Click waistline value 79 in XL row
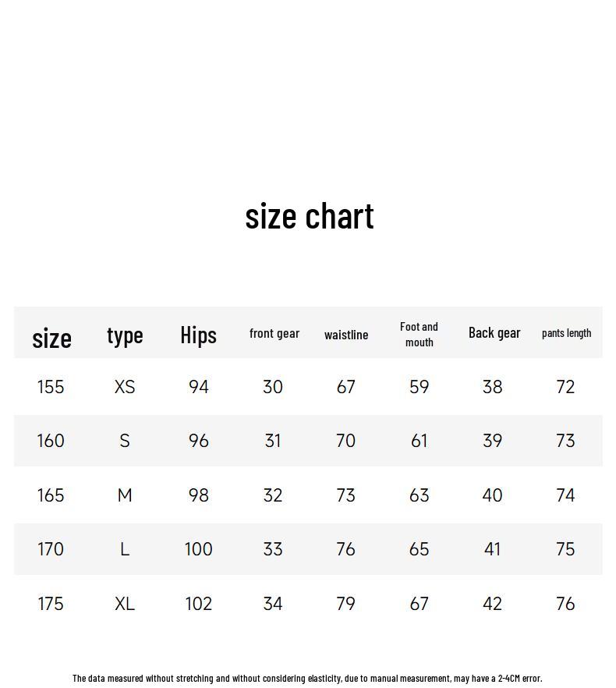 (345, 604)
